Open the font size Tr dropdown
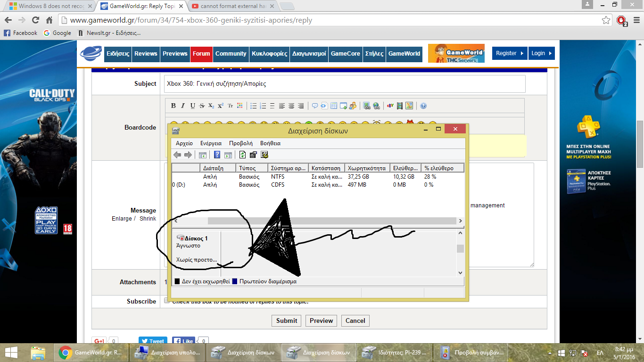This screenshot has width=644, height=362. point(230,106)
